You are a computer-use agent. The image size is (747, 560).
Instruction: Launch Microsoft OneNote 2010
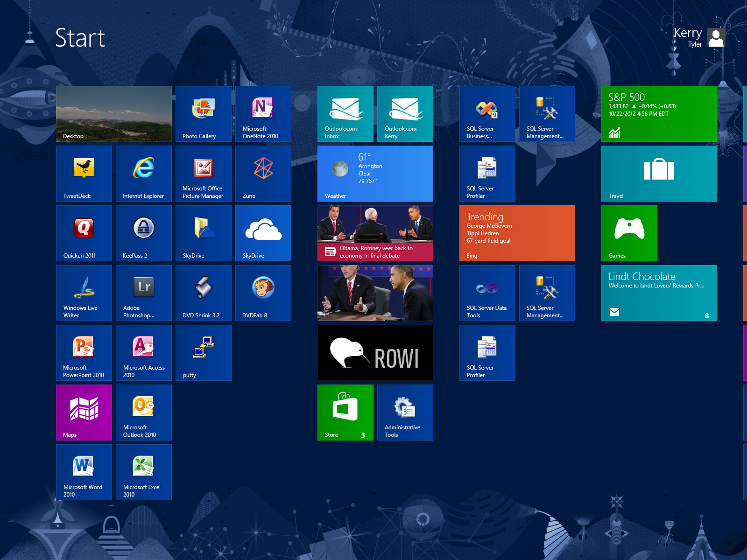pos(263,113)
